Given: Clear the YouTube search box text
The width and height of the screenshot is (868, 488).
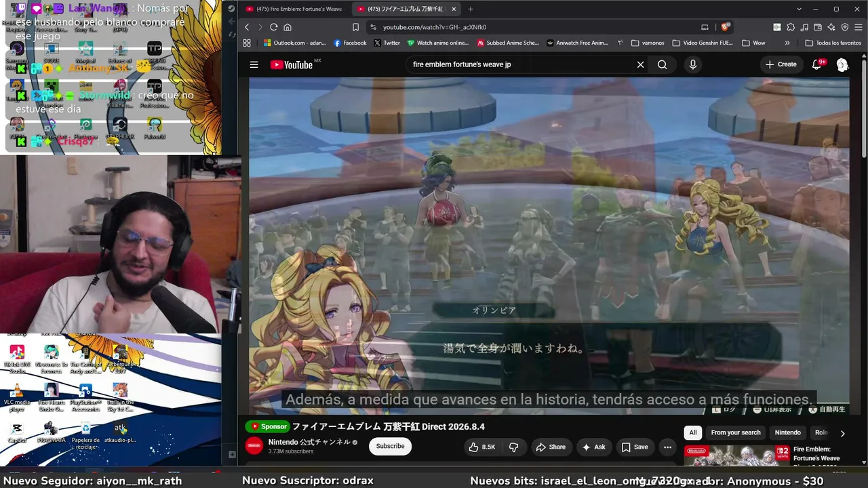Looking at the screenshot, I should point(640,64).
